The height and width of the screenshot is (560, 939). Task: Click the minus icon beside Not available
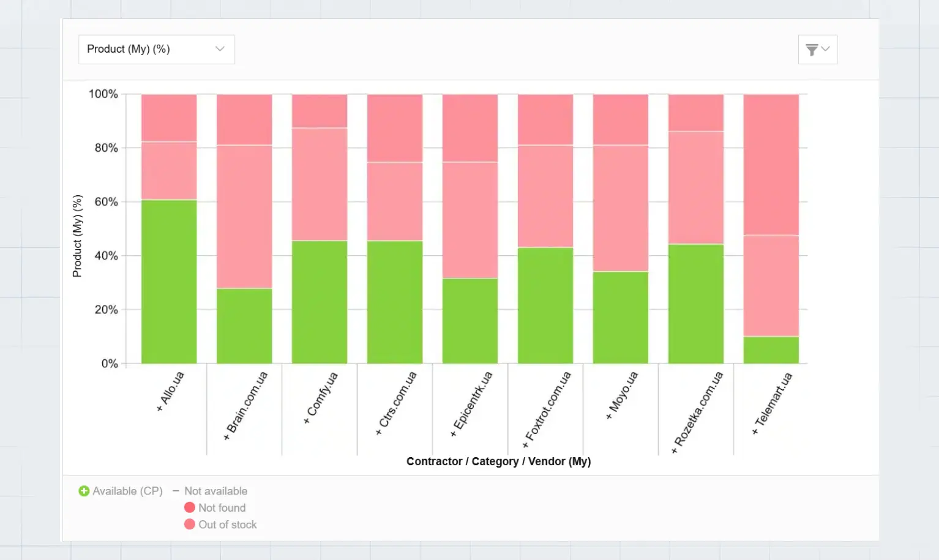point(175,491)
